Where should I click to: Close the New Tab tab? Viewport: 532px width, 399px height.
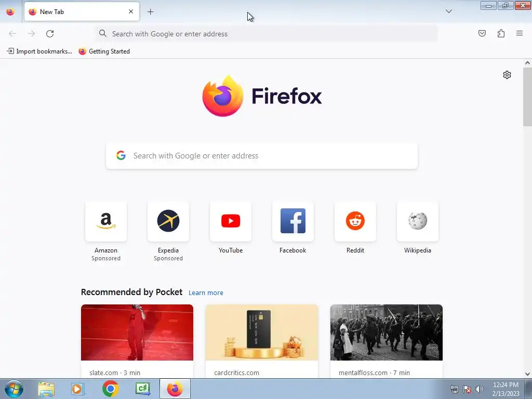click(x=130, y=11)
